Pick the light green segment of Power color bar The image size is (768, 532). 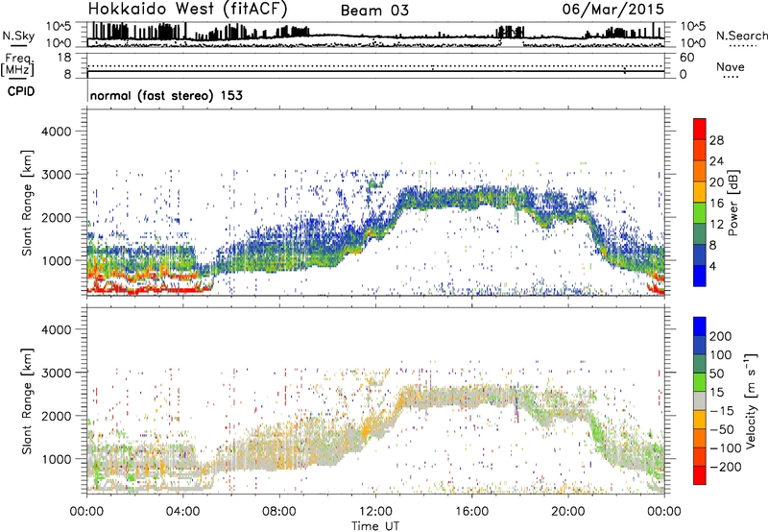pyautogui.click(x=700, y=212)
